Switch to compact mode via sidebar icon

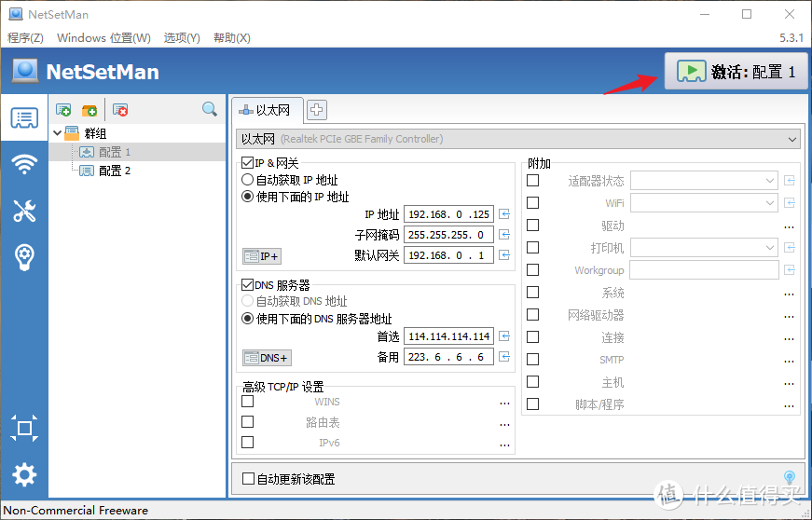[24, 428]
